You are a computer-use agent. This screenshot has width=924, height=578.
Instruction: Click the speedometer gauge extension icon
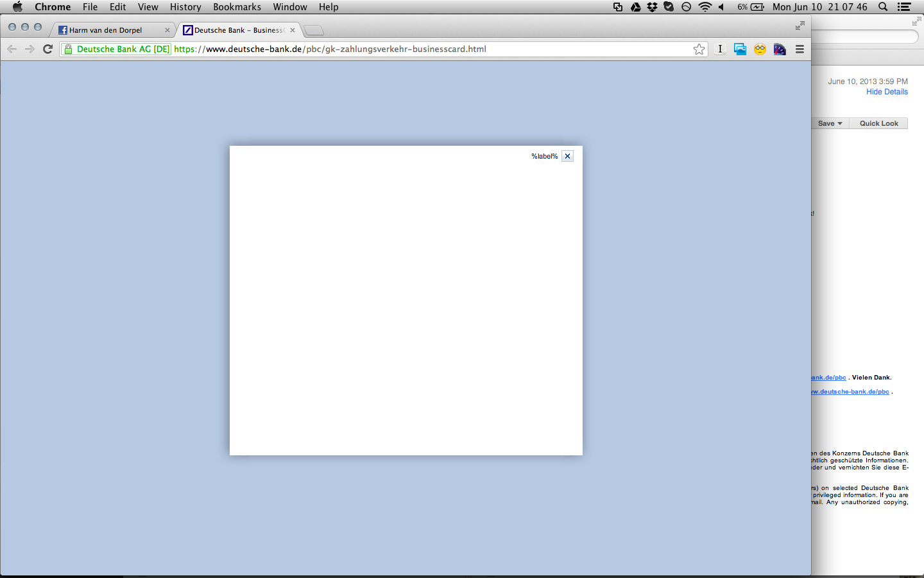[780, 49]
